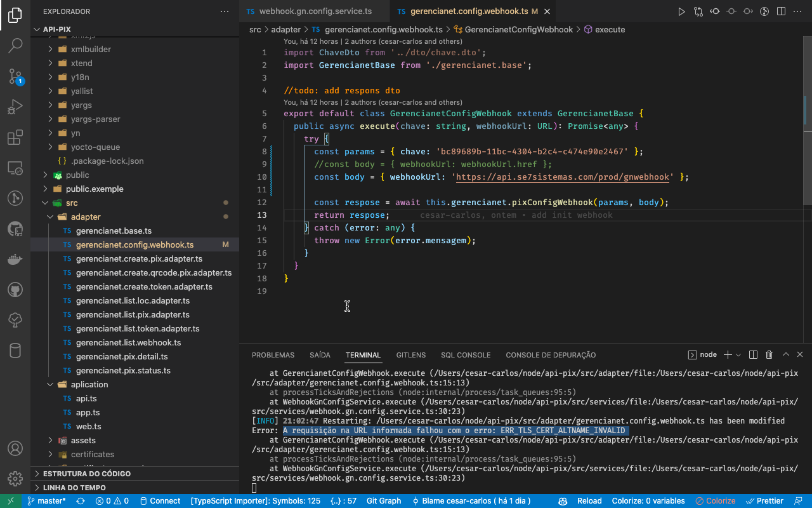Open the Docker view in activity bar
Viewport: 812px width, 508px height.
point(15,259)
